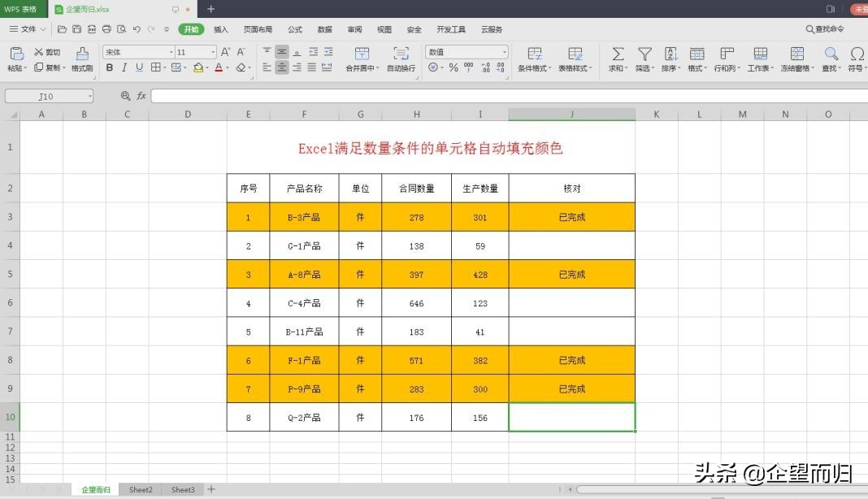Switch to the Review (审阅) tab
This screenshot has height=499, width=868.
point(355,29)
